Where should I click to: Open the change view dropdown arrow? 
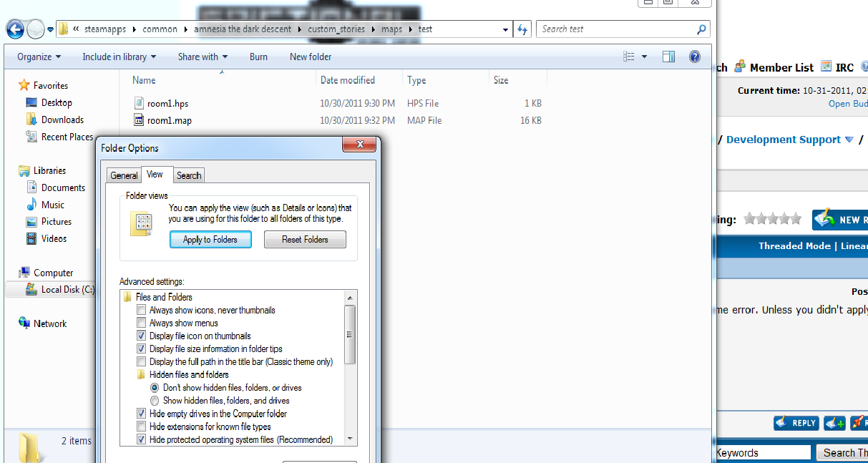[x=645, y=57]
